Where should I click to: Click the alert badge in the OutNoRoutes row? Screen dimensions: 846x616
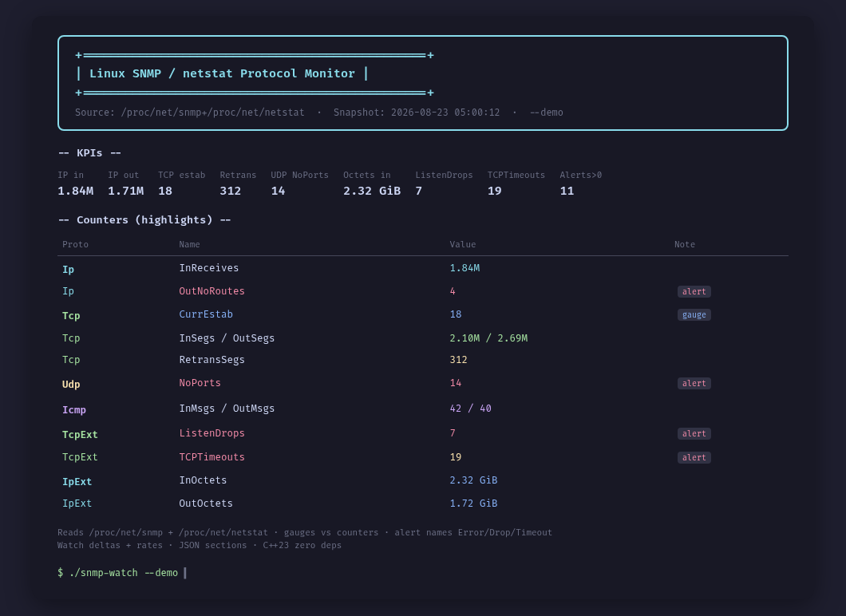click(x=694, y=291)
